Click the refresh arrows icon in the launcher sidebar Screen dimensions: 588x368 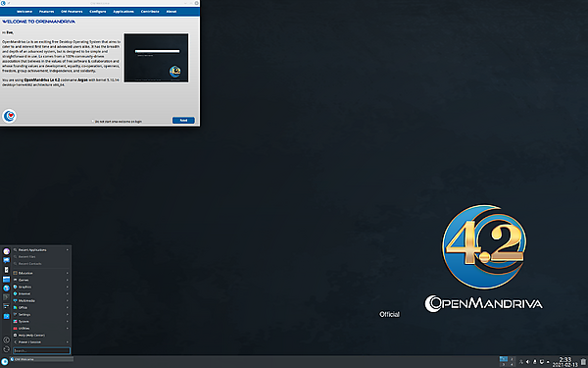pos(7,349)
